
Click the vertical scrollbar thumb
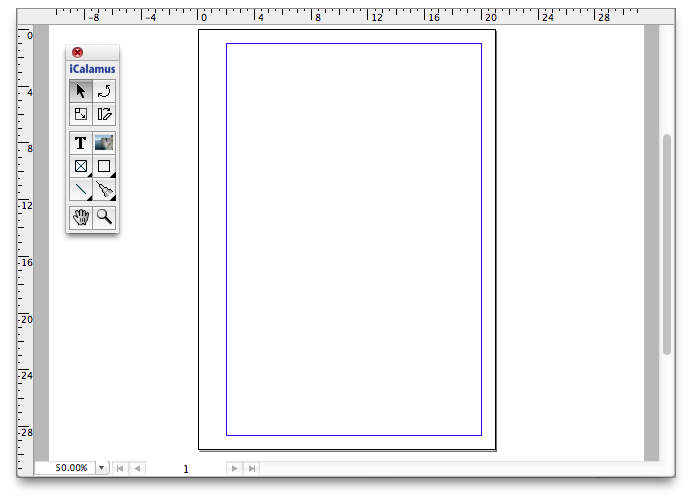[667, 244]
